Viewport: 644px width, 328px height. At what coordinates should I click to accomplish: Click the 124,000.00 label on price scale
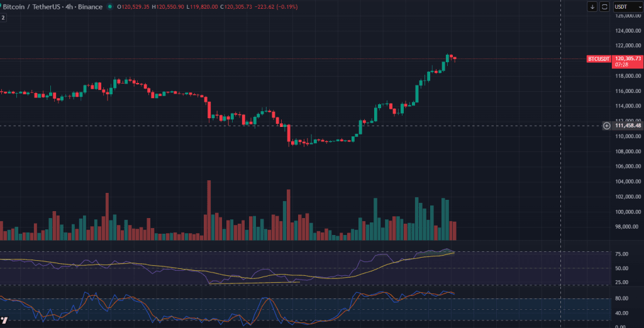pyautogui.click(x=628, y=31)
